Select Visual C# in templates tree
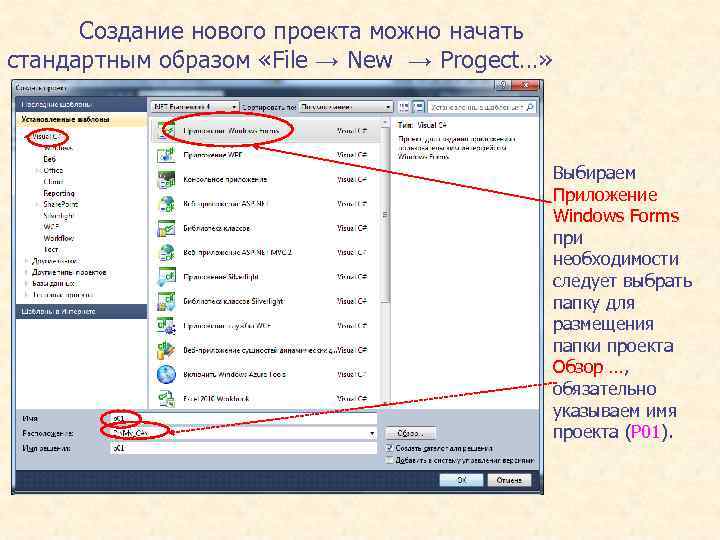The width and height of the screenshot is (720, 540). point(46,136)
